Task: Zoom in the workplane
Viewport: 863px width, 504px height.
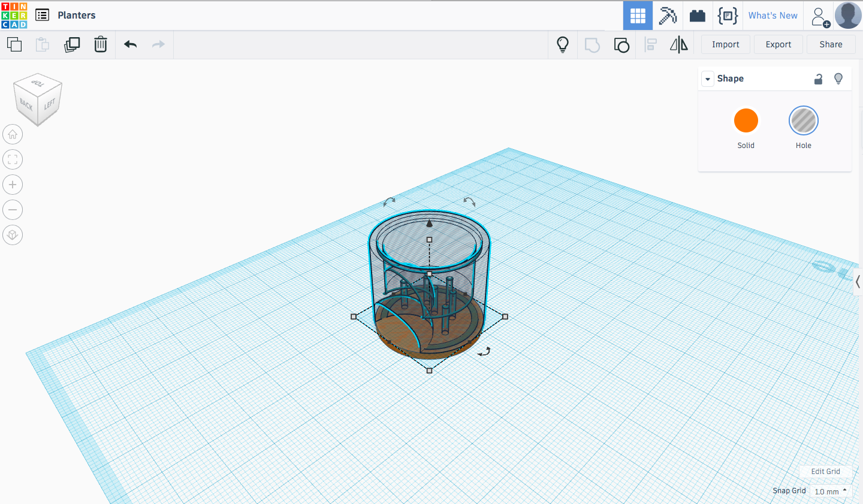Action: click(x=13, y=185)
